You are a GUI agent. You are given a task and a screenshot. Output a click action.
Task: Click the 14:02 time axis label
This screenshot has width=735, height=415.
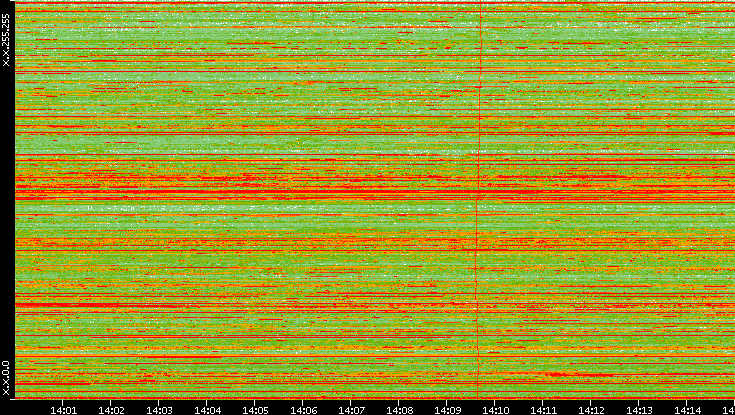pos(111,411)
